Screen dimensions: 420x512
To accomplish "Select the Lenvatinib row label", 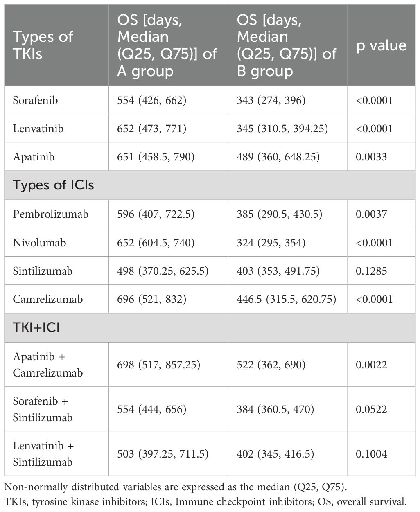I will (x=38, y=129).
